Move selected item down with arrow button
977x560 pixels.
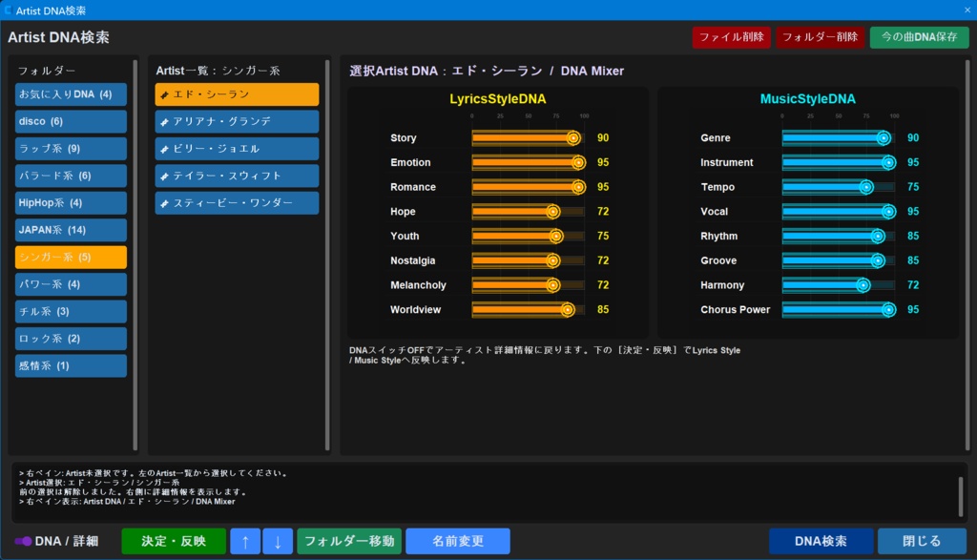(x=278, y=541)
